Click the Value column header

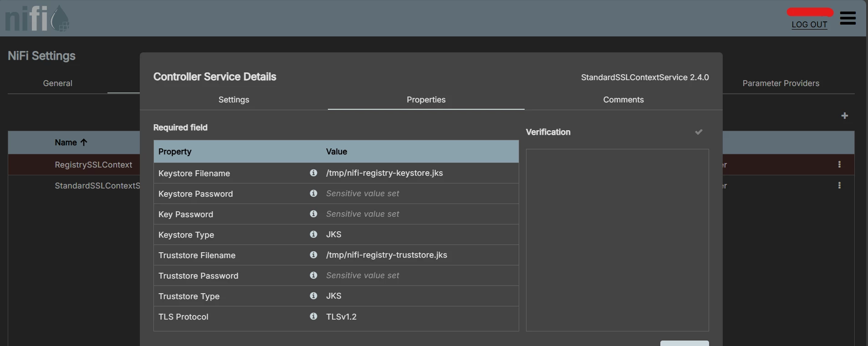coord(337,152)
